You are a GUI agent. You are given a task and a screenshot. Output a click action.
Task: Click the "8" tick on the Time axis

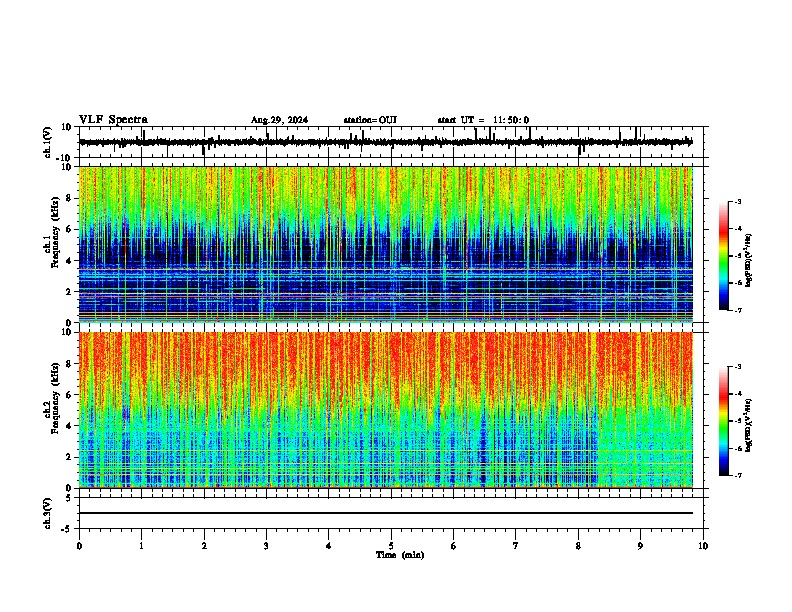click(578, 546)
